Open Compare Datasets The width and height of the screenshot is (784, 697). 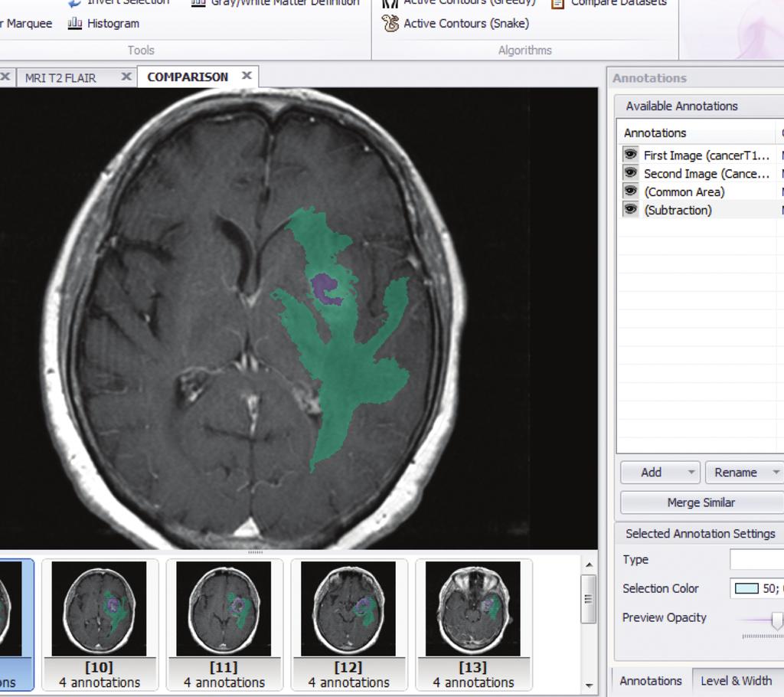tap(609, 2)
